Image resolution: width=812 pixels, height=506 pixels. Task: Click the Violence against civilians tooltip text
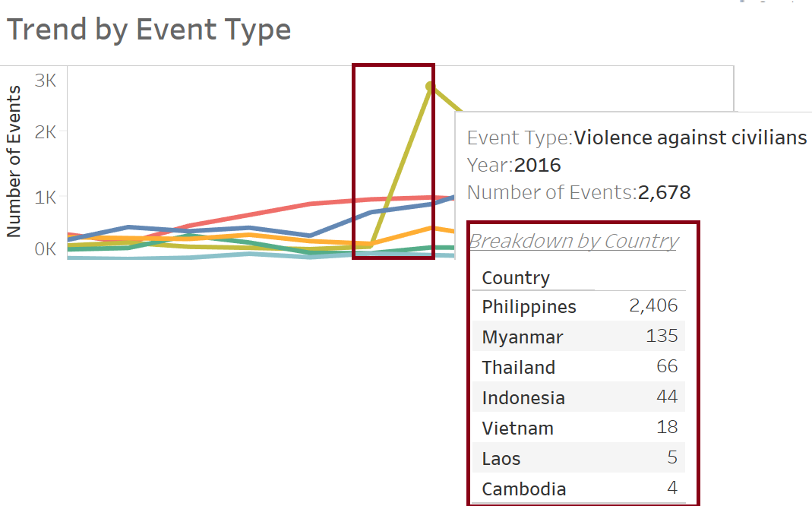(x=690, y=138)
